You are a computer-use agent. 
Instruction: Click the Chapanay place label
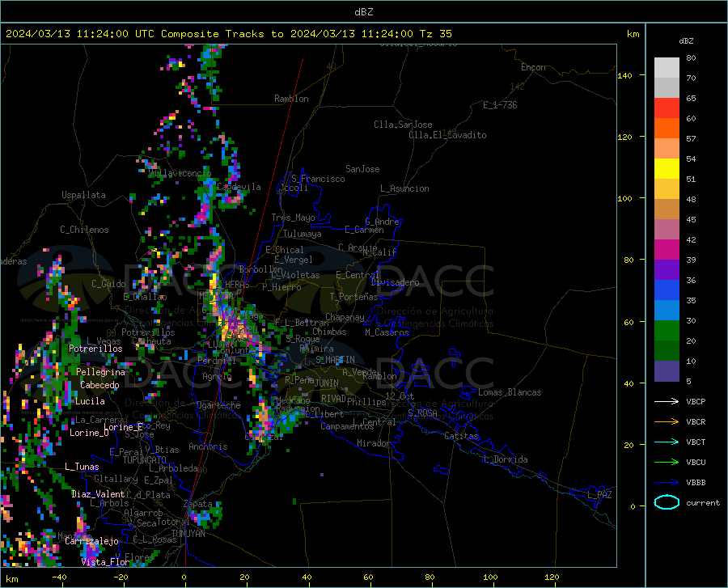(x=345, y=317)
